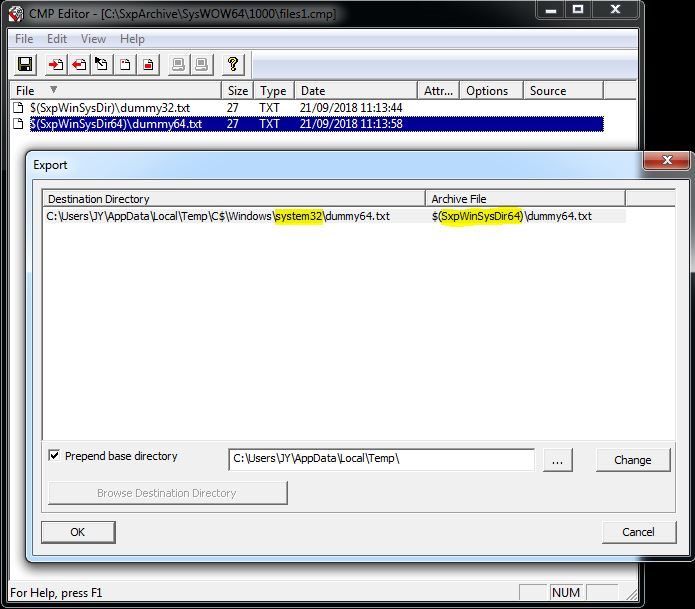Viewport: 695px width, 609px height.
Task: Open the File menu
Action: click(24, 39)
